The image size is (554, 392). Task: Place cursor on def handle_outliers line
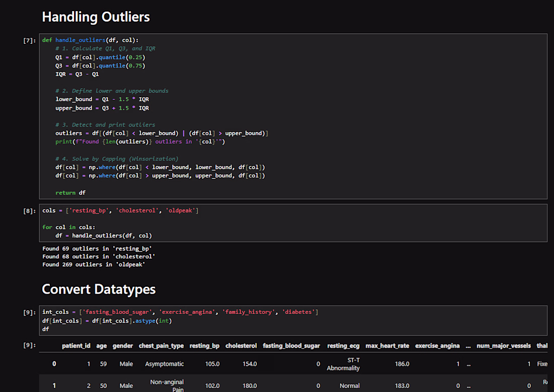point(91,40)
